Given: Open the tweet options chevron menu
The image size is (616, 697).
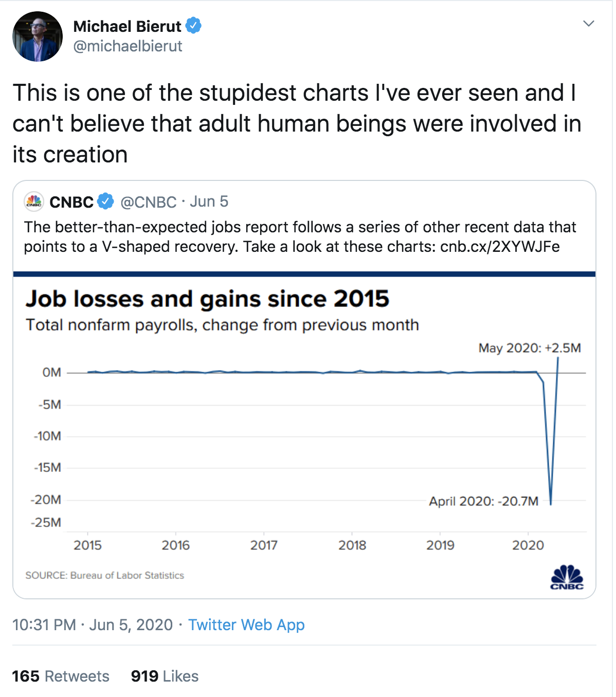Looking at the screenshot, I should [588, 23].
